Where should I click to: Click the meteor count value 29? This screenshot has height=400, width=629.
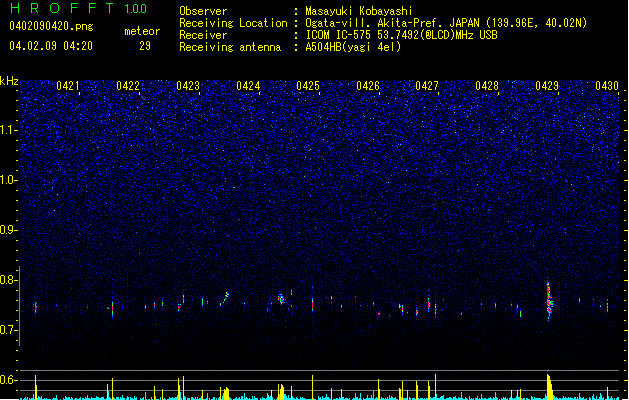pyautogui.click(x=145, y=46)
